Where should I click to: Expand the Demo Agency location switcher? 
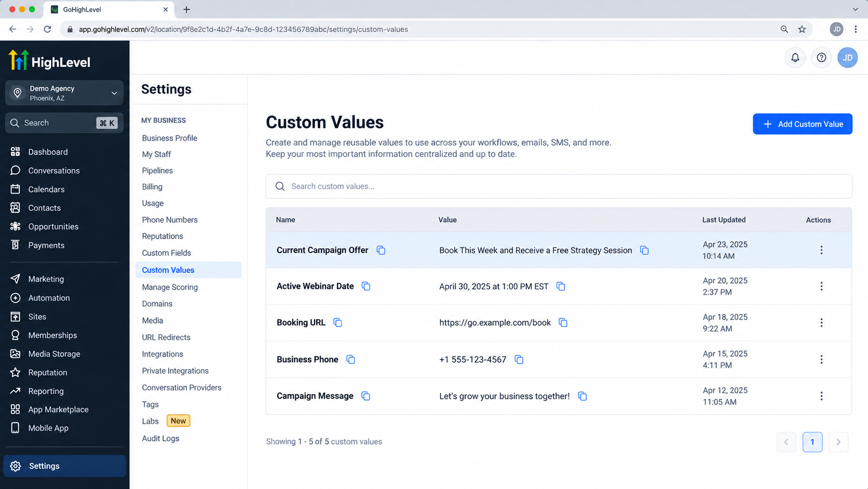click(64, 93)
